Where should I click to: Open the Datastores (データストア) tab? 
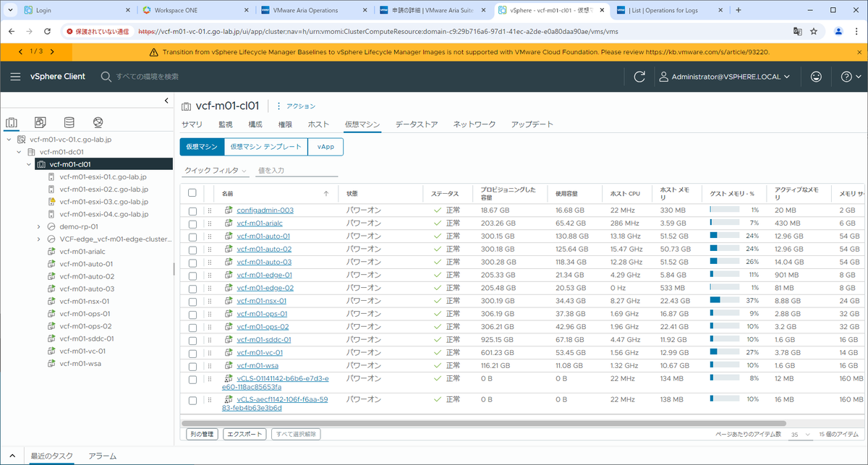click(417, 124)
